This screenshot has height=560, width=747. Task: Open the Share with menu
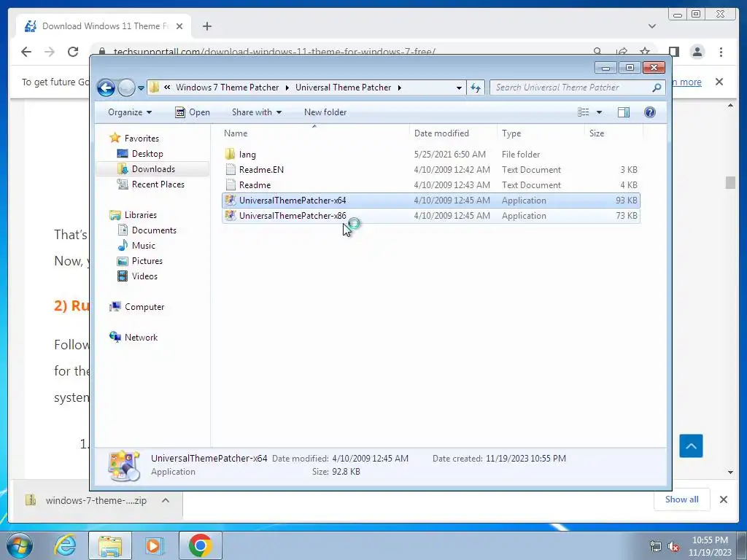click(x=256, y=112)
